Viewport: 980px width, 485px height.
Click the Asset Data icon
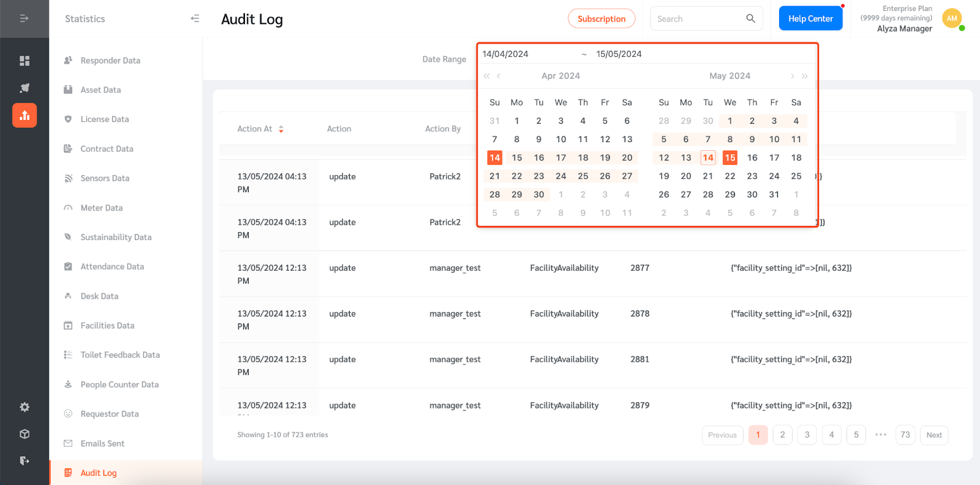(x=68, y=89)
